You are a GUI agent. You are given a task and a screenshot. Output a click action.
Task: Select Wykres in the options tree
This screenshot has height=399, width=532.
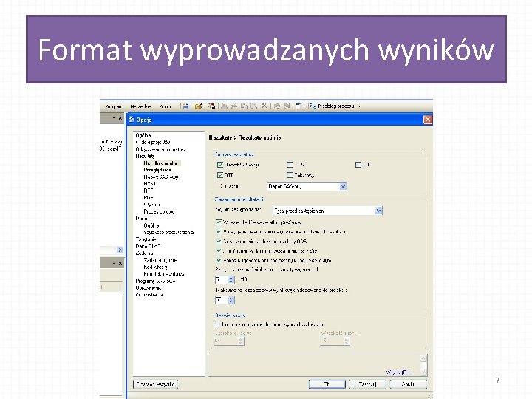151,205
